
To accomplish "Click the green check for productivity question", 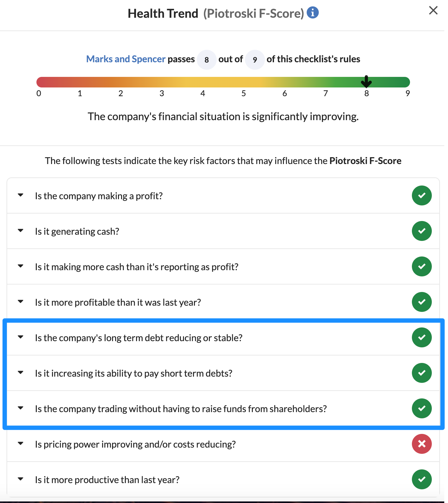I will tap(422, 479).
